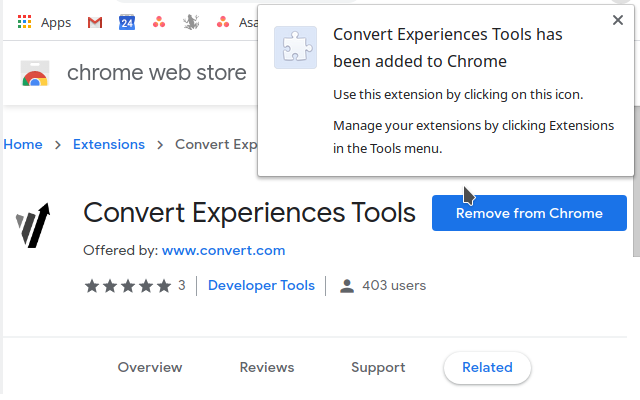
Task: Open the frog bookmark icon
Action: tap(191, 22)
